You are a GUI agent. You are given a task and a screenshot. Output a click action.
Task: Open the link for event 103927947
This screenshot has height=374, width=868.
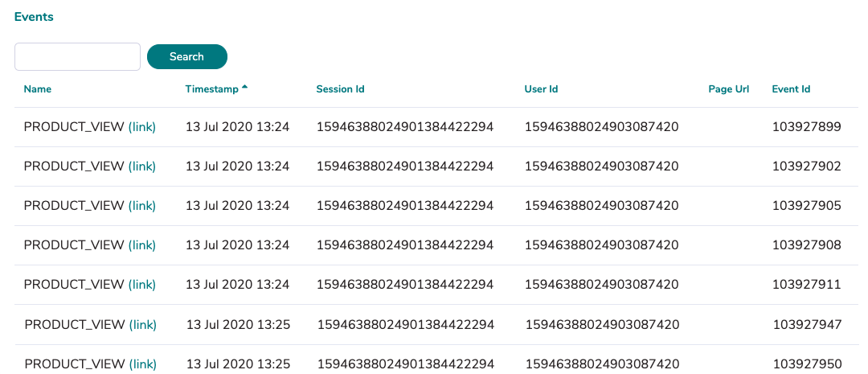pos(143,325)
